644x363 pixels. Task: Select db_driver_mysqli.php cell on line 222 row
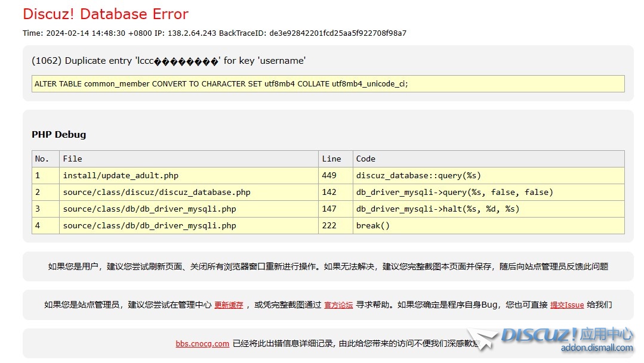[189, 225]
